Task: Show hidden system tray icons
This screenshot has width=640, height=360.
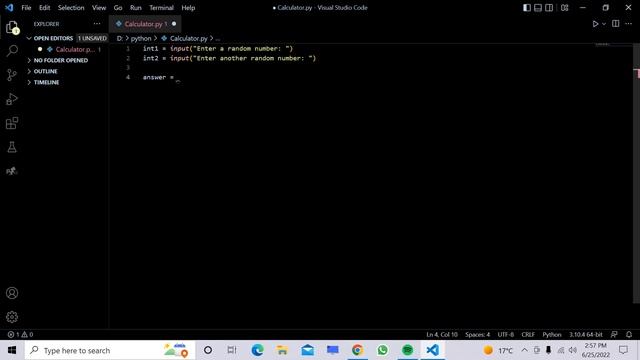Action: pyautogui.click(x=524, y=350)
